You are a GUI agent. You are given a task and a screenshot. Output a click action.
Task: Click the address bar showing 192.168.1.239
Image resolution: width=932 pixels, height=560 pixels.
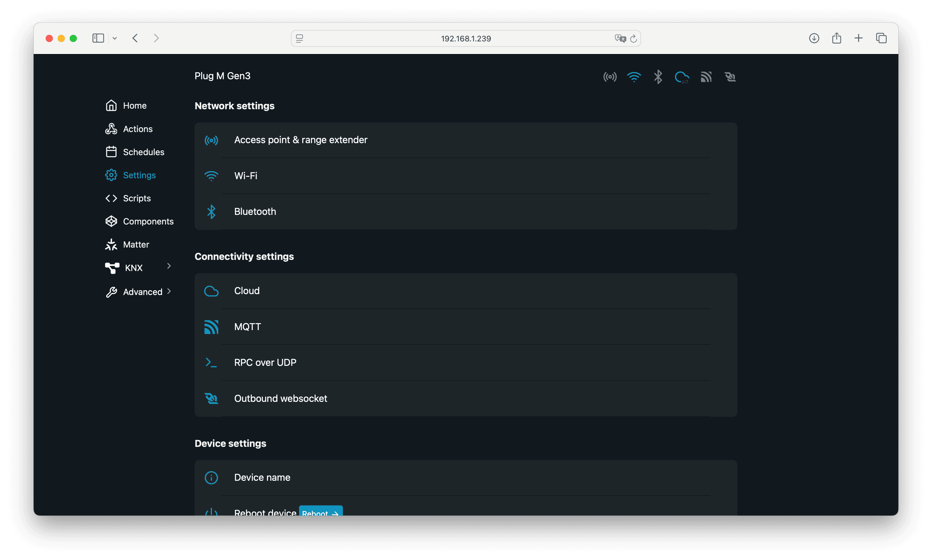[465, 38]
